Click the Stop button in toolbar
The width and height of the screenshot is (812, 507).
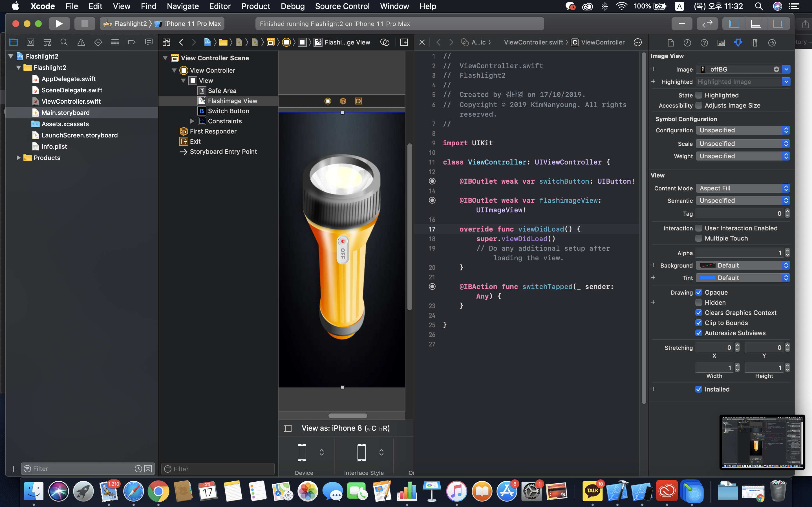pos(85,23)
